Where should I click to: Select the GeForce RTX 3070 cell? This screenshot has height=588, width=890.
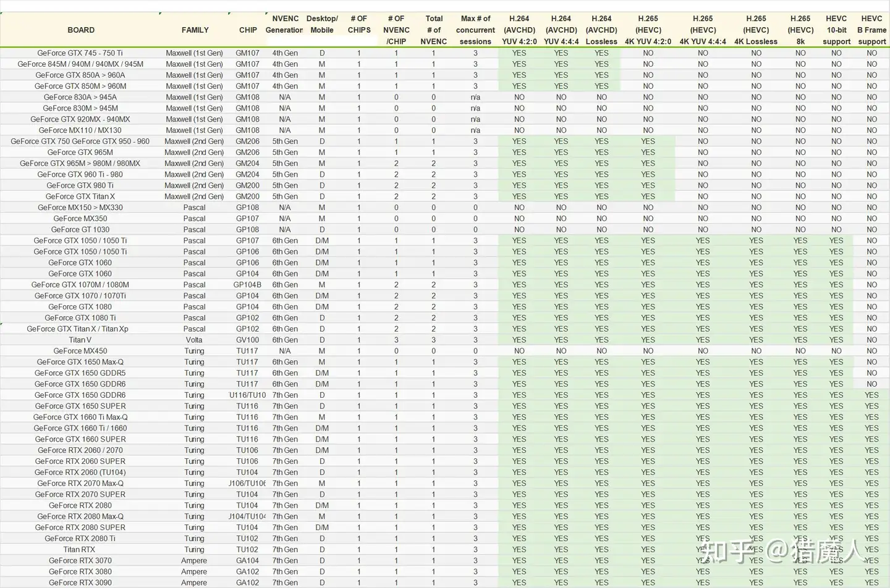[x=80, y=561]
